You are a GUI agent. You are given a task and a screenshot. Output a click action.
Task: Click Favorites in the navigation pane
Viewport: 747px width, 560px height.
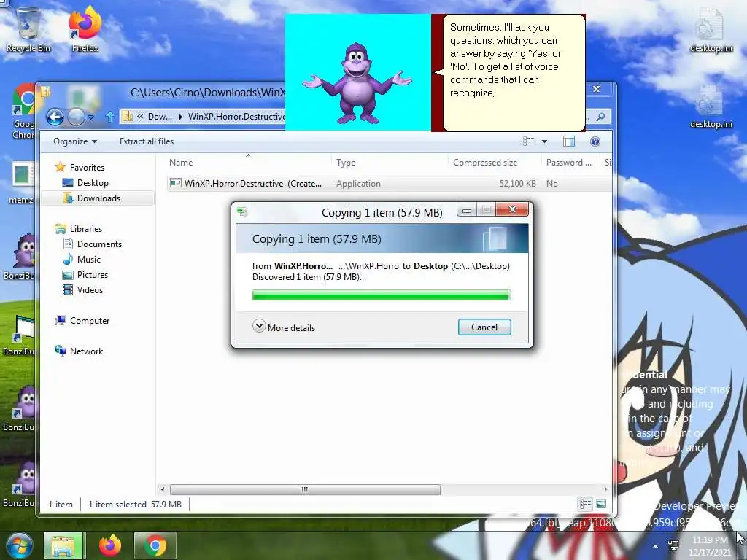pos(86,167)
